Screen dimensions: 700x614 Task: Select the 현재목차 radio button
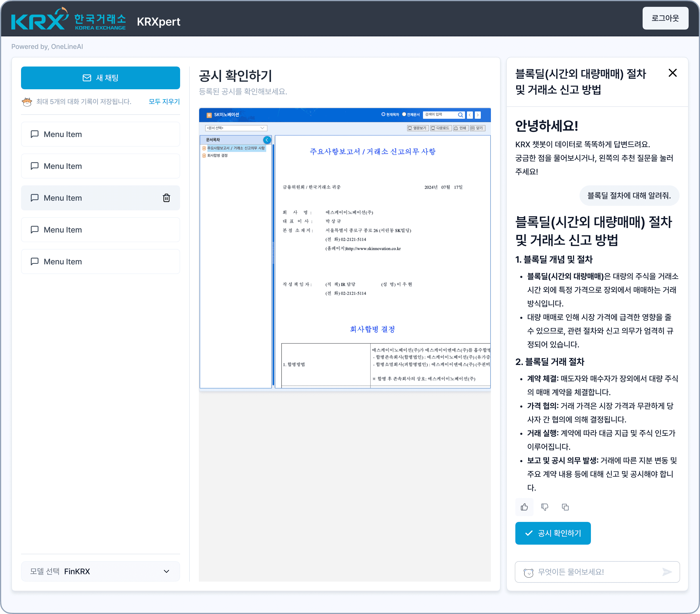(x=383, y=115)
